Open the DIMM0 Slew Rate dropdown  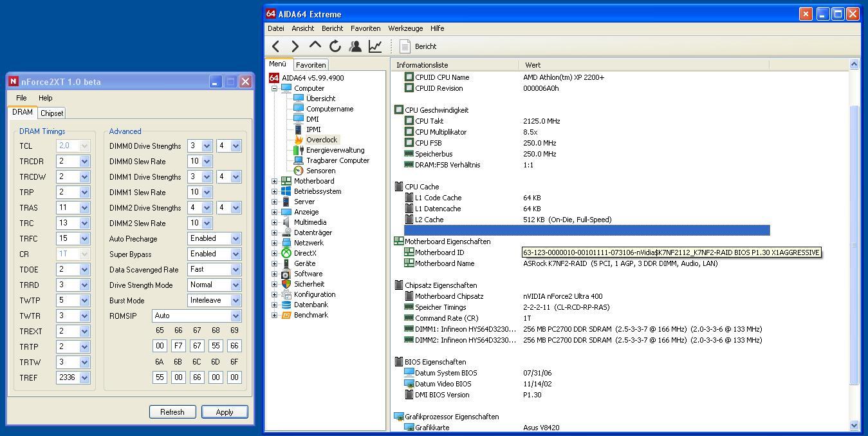(207, 161)
